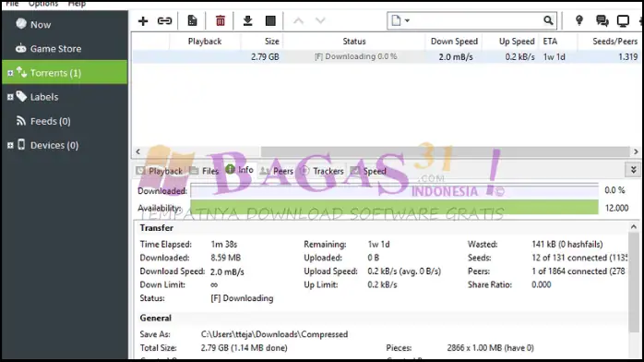Click the chat bubbles icon
Image resolution: width=644 pixels, height=362 pixels.
click(602, 20)
